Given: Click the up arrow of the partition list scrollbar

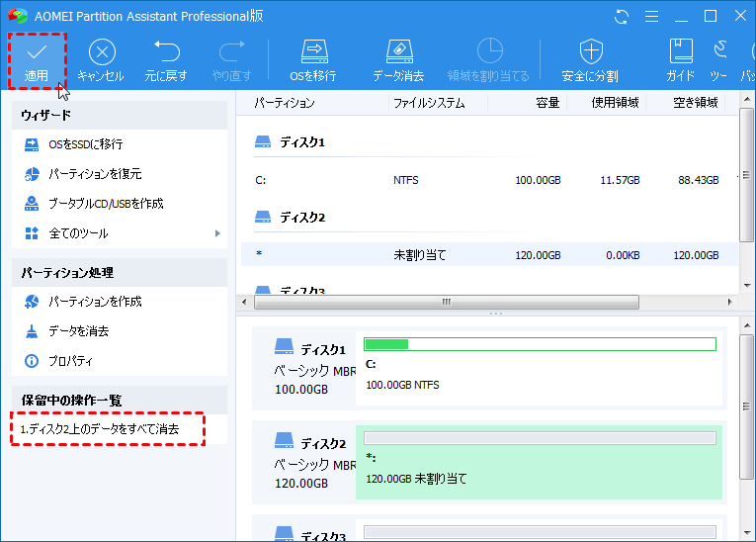Looking at the screenshot, I should point(747,100).
